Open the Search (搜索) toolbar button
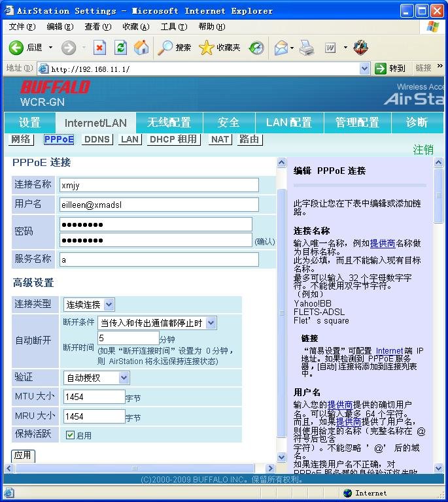 (175, 47)
